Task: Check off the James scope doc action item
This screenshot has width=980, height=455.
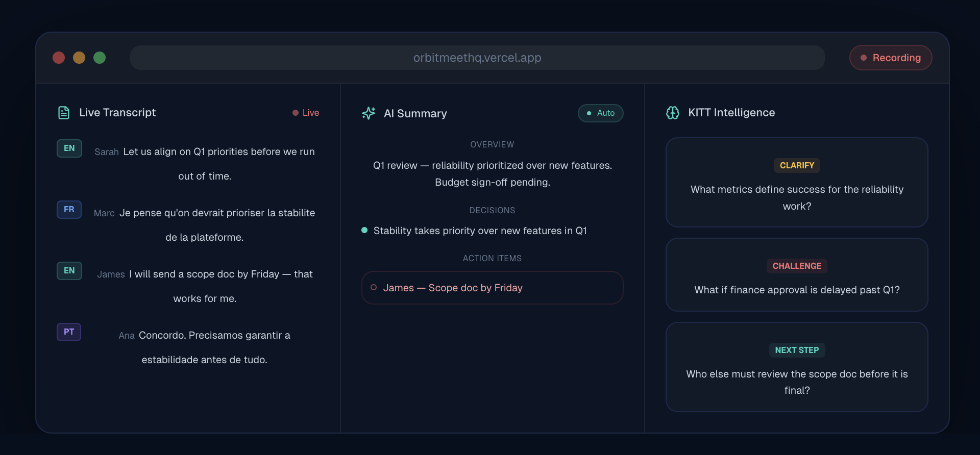Action: click(374, 288)
